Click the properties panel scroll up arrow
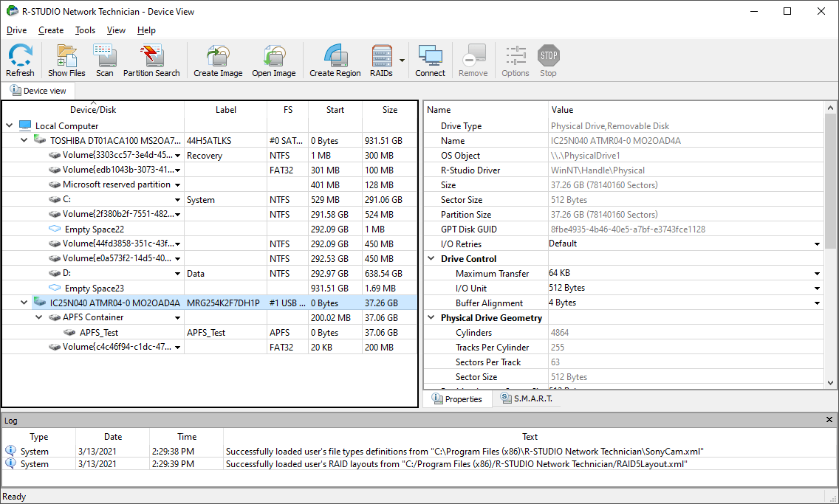Viewport: 839px width, 504px height. [830, 108]
